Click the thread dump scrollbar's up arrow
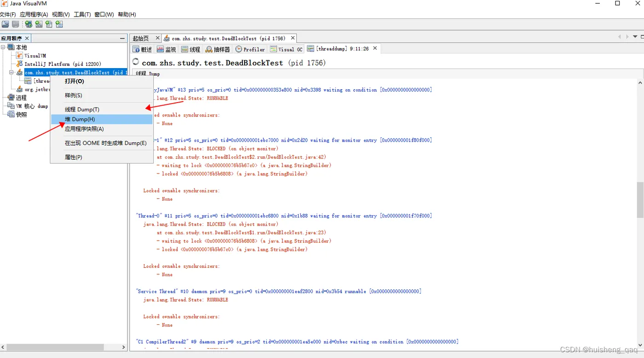This screenshot has width=644, height=358. pyautogui.click(x=640, y=82)
